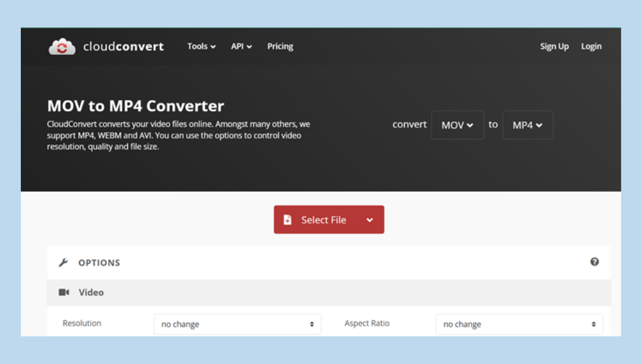Click the file icon on Select File

287,220
